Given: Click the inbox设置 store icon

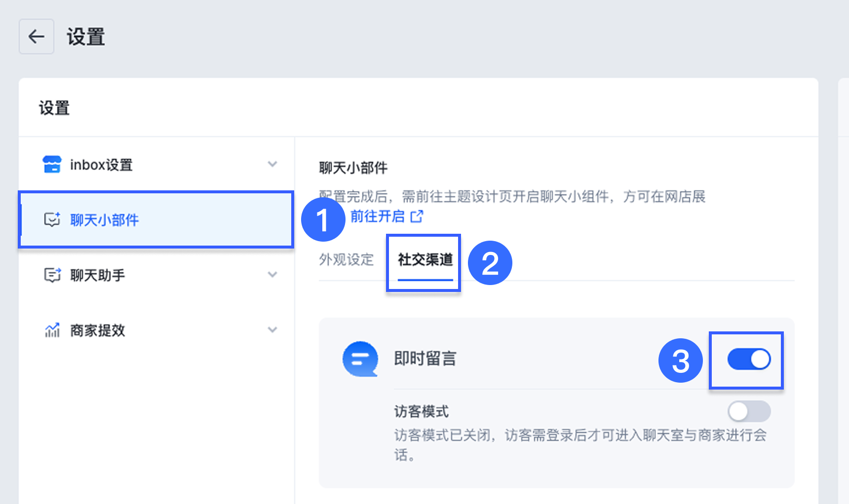Looking at the screenshot, I should click(52, 164).
